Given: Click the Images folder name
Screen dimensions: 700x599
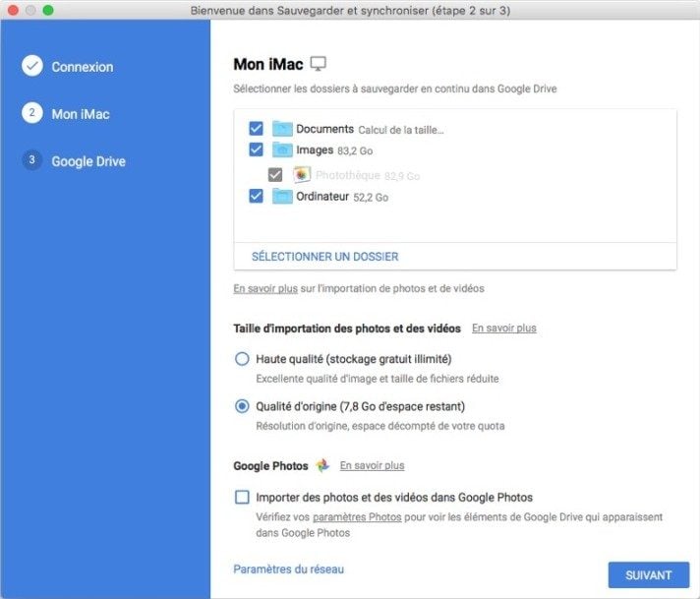Looking at the screenshot, I should [x=315, y=150].
